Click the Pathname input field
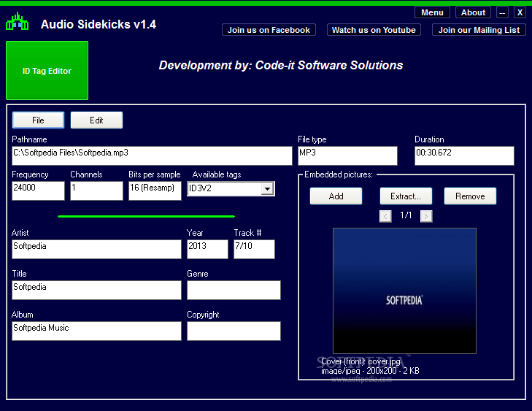 [x=152, y=155]
